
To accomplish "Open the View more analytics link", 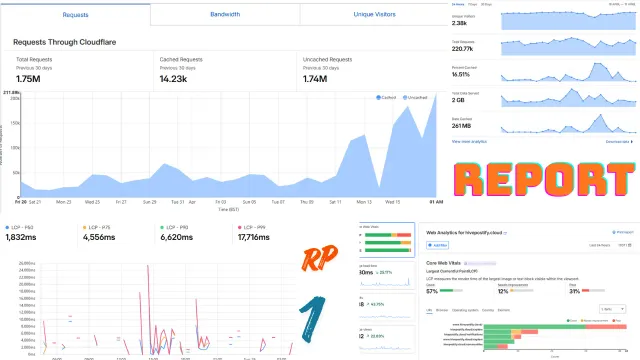I will [x=469, y=142].
